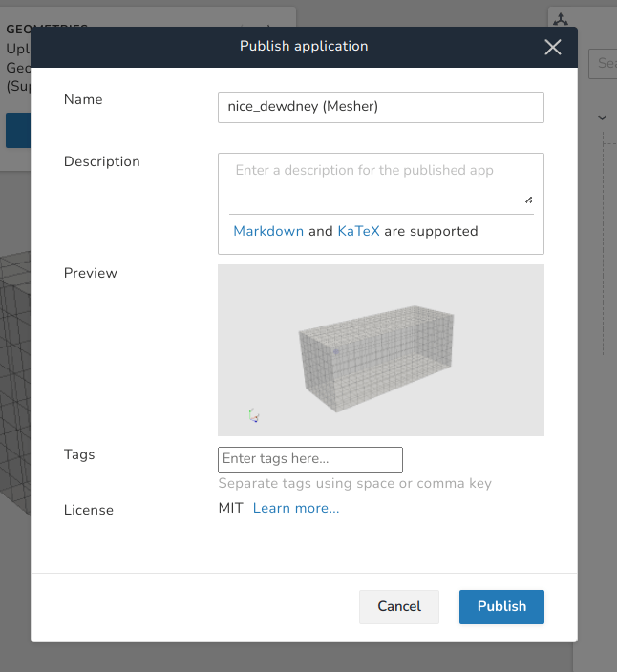Click the mesh preview thumbnail

tap(381, 350)
